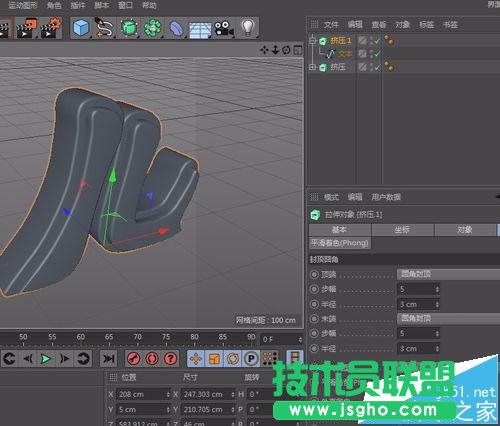Toggle Scale keyframe recording orange cube icon
Screen dimensions: 500x426
tap(214, 359)
